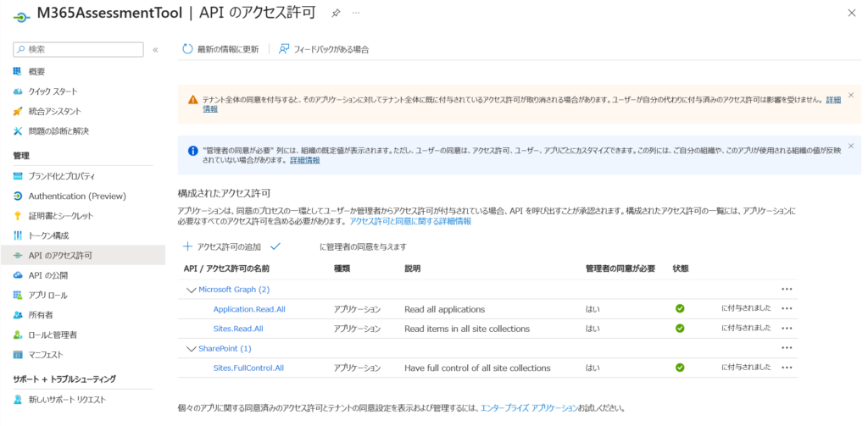Open アプリ ロール in the sidebar
This screenshot has height=426, width=868.
coord(47,295)
